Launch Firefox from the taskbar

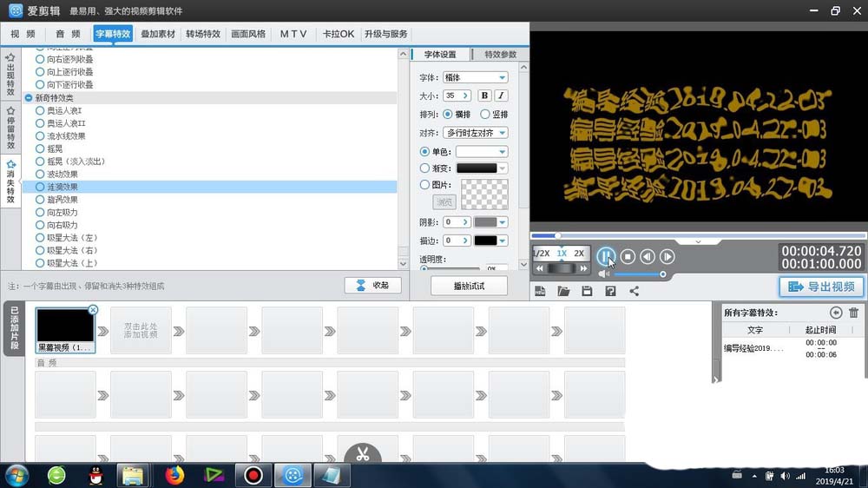point(174,475)
